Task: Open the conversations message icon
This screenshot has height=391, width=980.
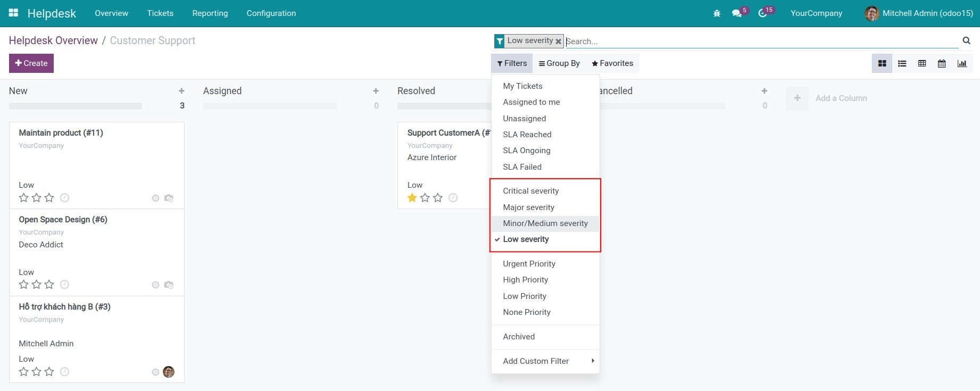Action: coord(737,13)
